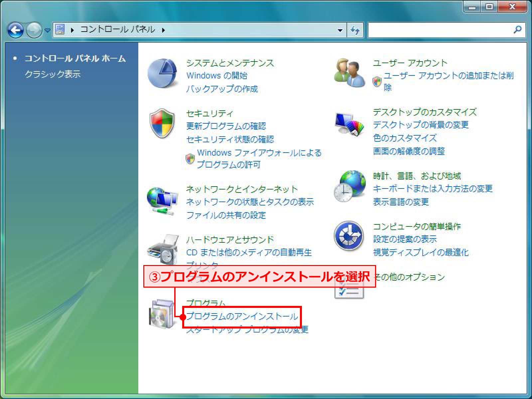Open Windows ファイアウォールによるプログラムの許可
The width and height of the screenshot is (532, 399).
pos(259,159)
